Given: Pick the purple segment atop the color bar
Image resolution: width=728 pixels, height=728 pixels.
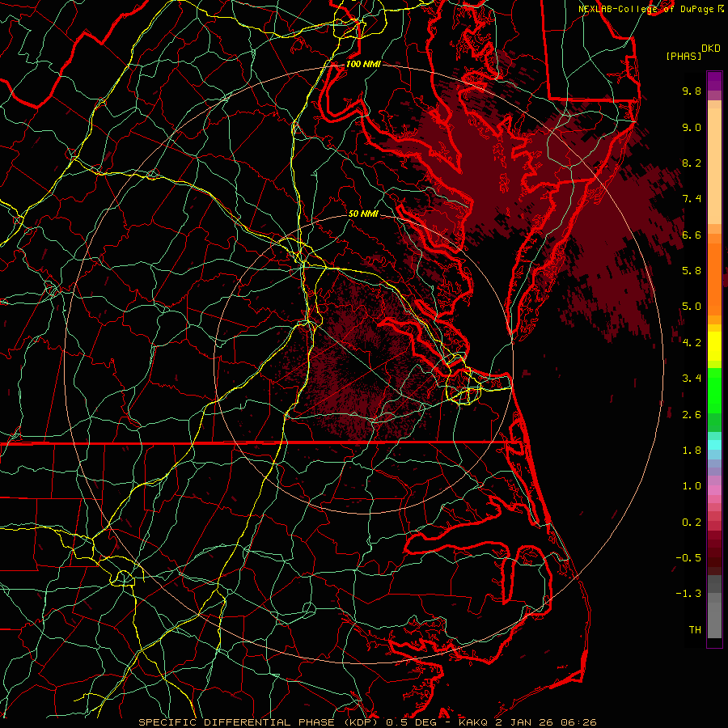Looking at the screenshot, I should 714,81.
